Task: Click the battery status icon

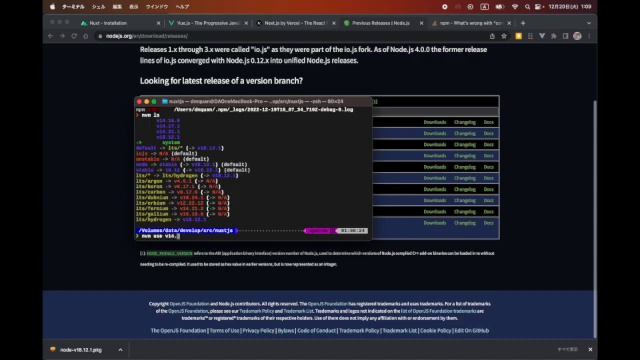Action: click(500, 7)
